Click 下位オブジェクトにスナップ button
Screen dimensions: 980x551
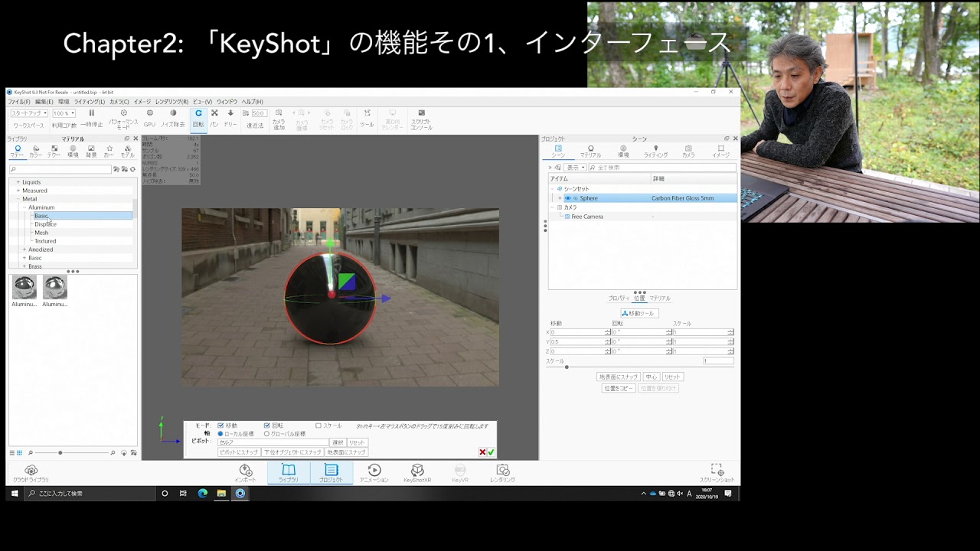tap(293, 452)
